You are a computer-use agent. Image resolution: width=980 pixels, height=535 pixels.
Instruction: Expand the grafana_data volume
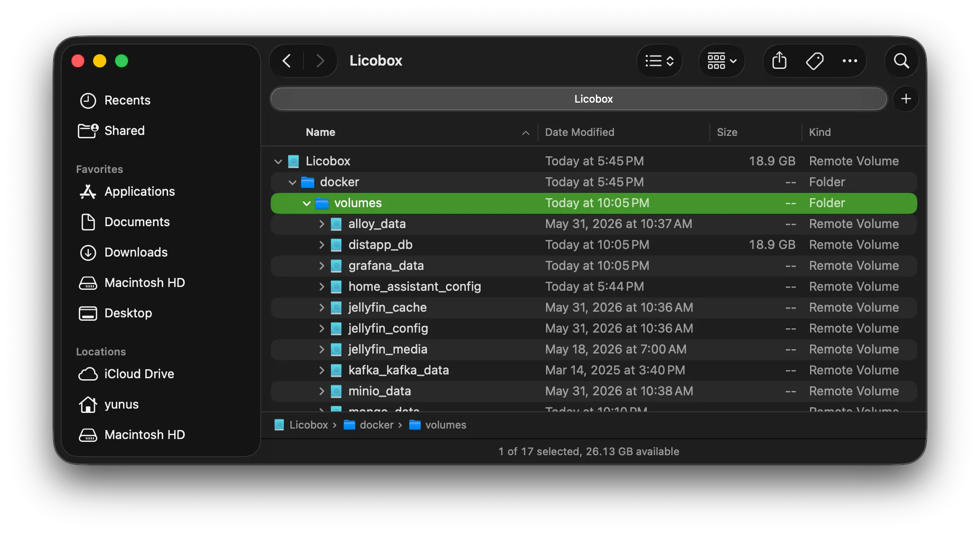(x=321, y=266)
